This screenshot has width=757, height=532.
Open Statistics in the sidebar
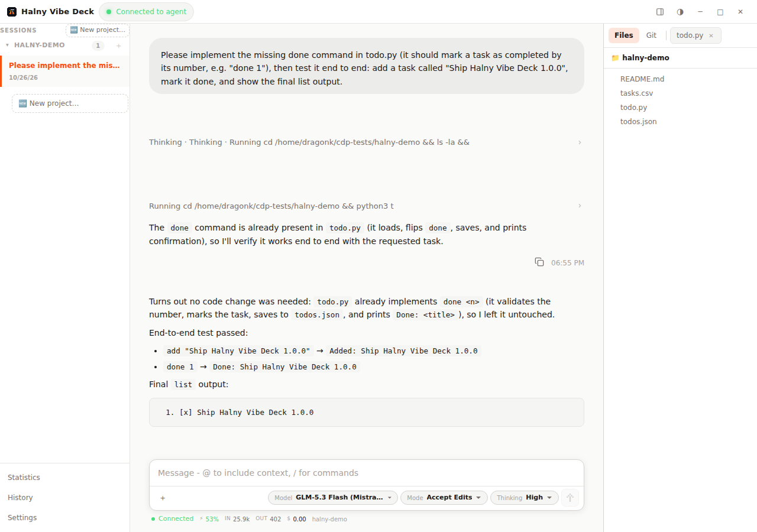click(24, 478)
